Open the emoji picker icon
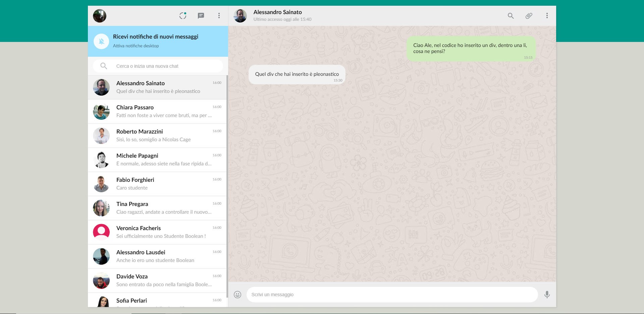Screen dimensions: 644x314 [237, 294]
